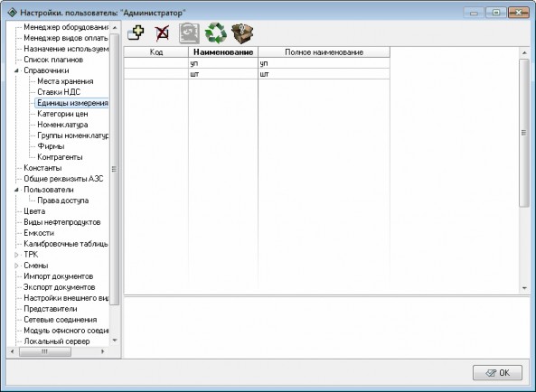Screen dimensions: 536x392
Task: Click the app icon in title bar
Action: point(13,13)
